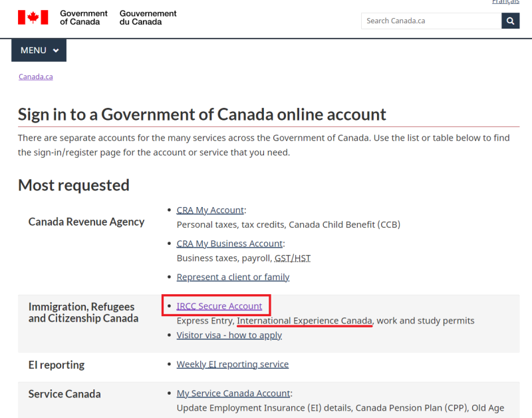This screenshot has height=418, width=532.
Task: Click the Gouvernement du Canada text logo
Action: coord(148,18)
